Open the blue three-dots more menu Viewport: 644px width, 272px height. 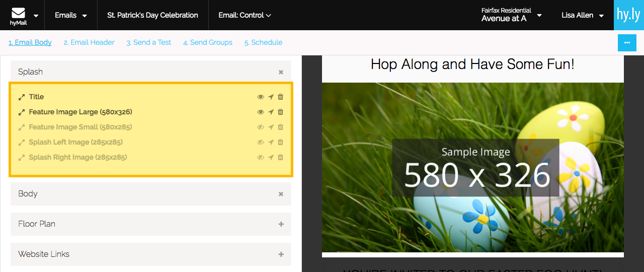coord(627,43)
